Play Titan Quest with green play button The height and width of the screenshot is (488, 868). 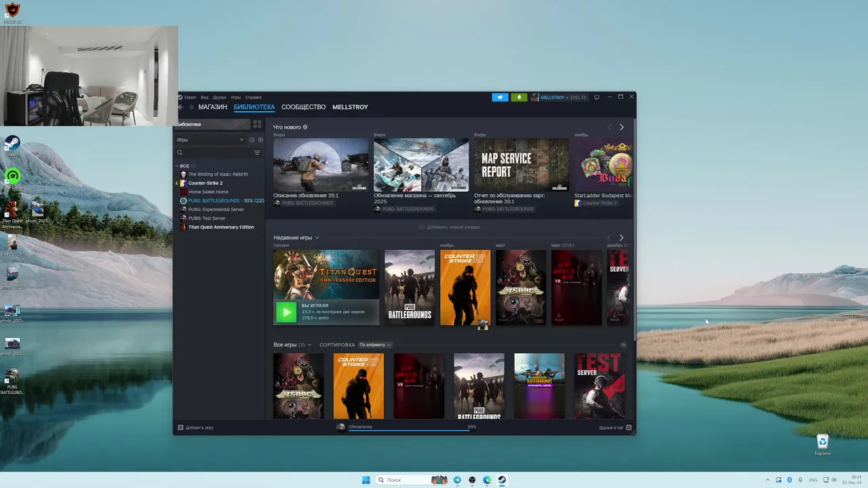(x=286, y=312)
